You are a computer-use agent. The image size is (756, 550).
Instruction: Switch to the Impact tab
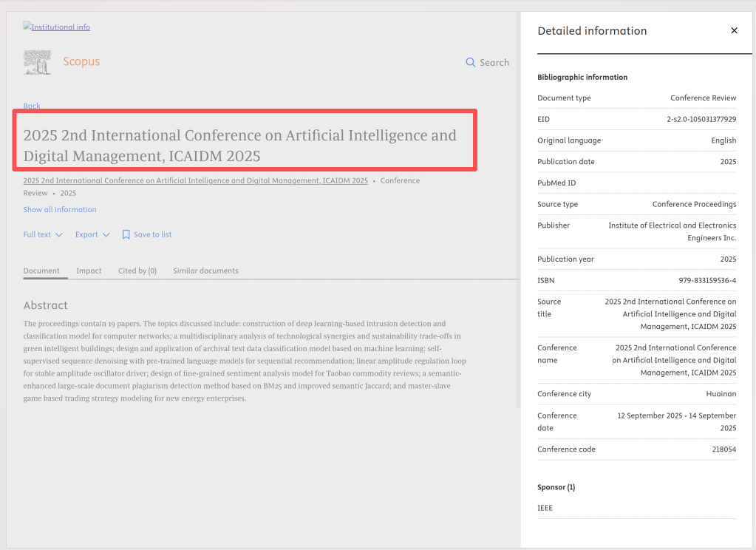pyautogui.click(x=89, y=271)
